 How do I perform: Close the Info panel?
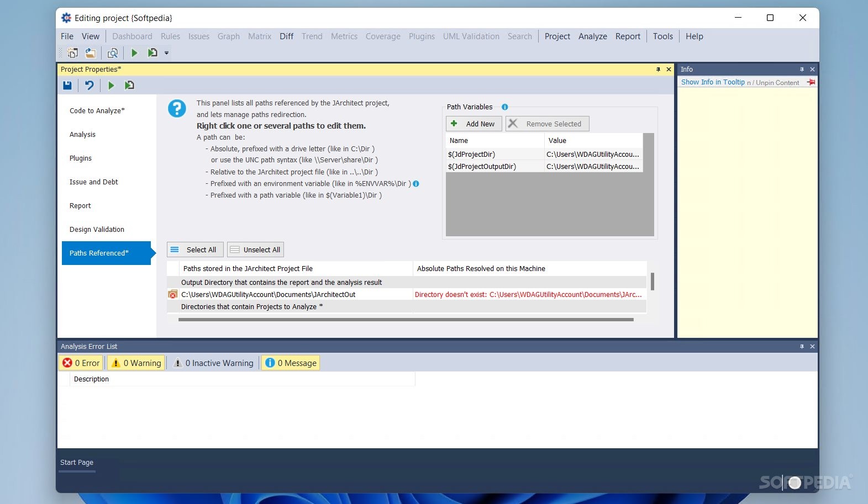812,70
